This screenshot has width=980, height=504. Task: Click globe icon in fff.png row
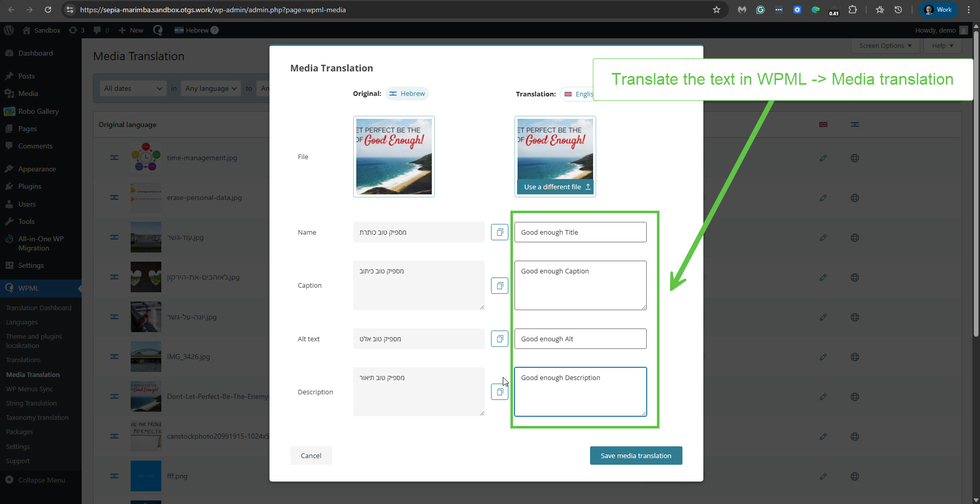tap(855, 476)
